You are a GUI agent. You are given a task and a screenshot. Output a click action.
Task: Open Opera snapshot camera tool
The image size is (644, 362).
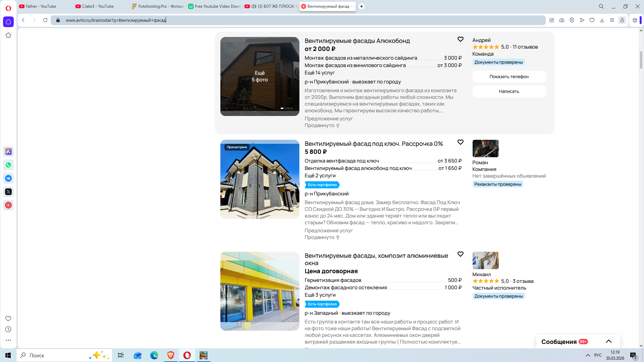[x=562, y=20]
